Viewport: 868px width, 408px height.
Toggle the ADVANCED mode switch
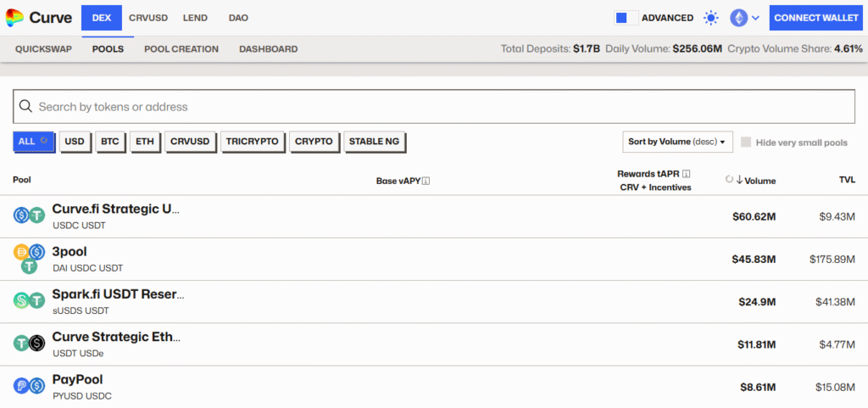626,18
